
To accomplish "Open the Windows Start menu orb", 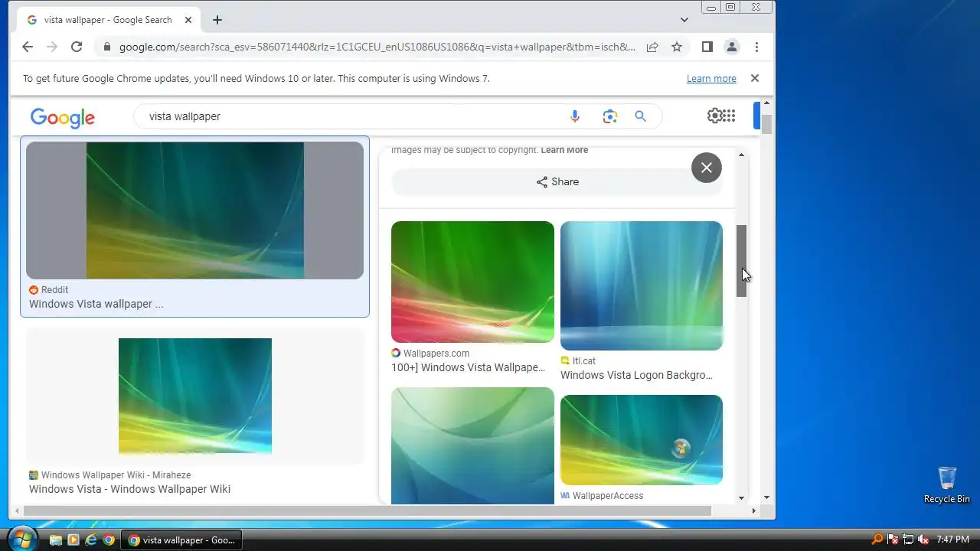I will [23, 539].
